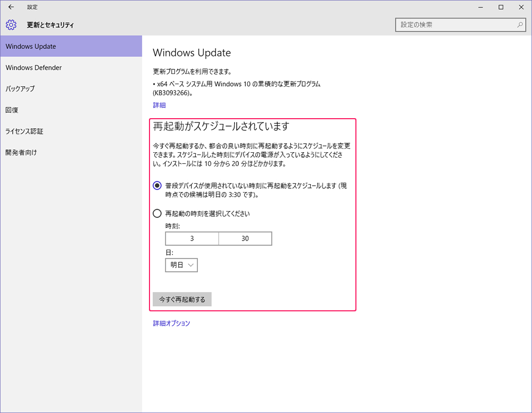Click the 時刻: label

172,226
